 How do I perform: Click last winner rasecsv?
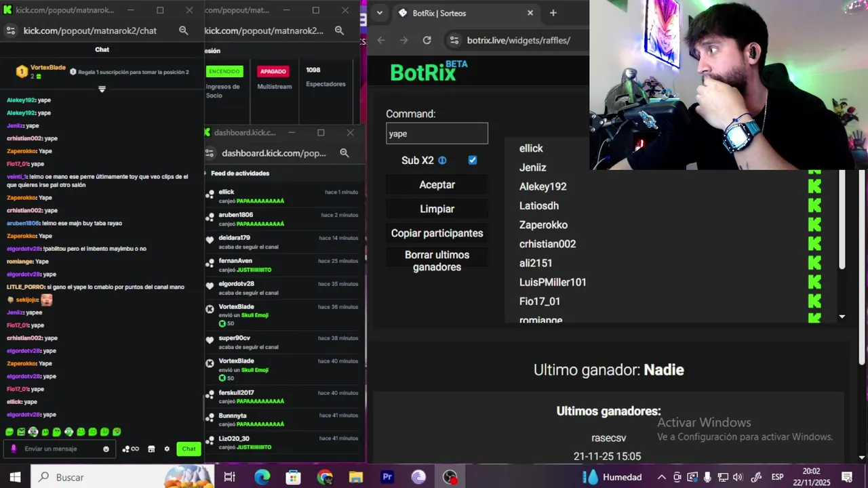coord(608,439)
